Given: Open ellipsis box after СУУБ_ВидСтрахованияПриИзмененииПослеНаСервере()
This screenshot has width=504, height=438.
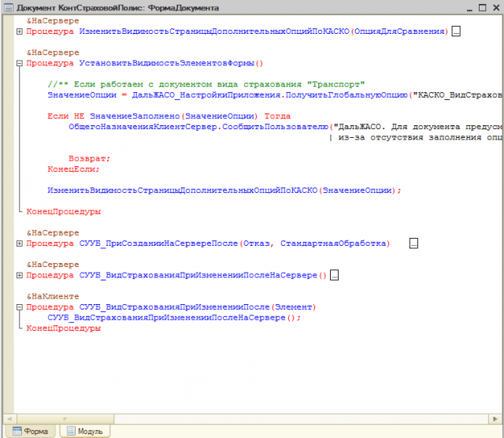Looking at the screenshot, I should (334, 275).
